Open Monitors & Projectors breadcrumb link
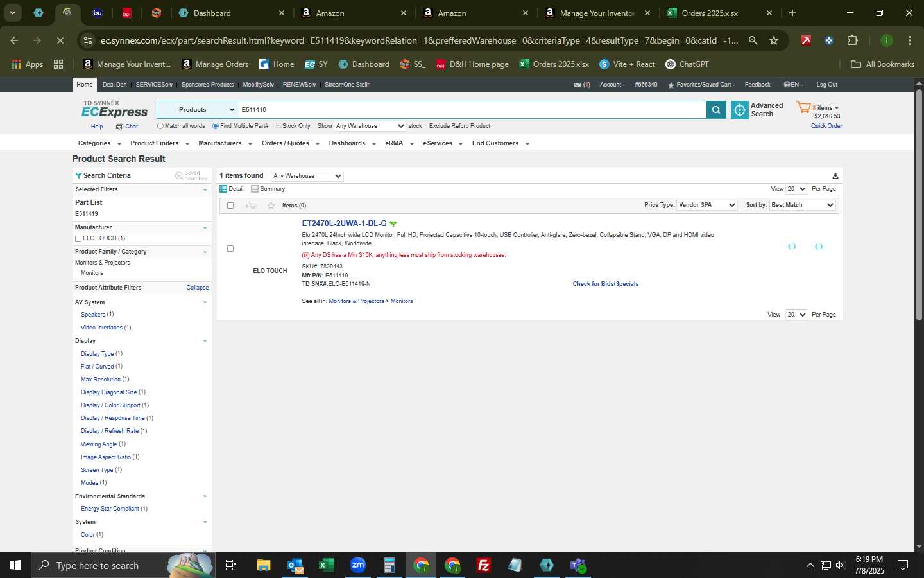This screenshot has width=924, height=578. [356, 301]
